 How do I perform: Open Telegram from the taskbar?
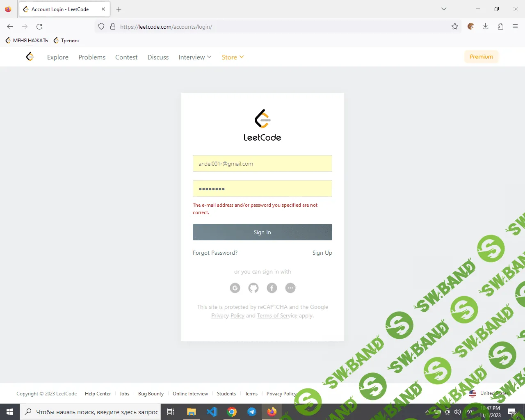252,412
